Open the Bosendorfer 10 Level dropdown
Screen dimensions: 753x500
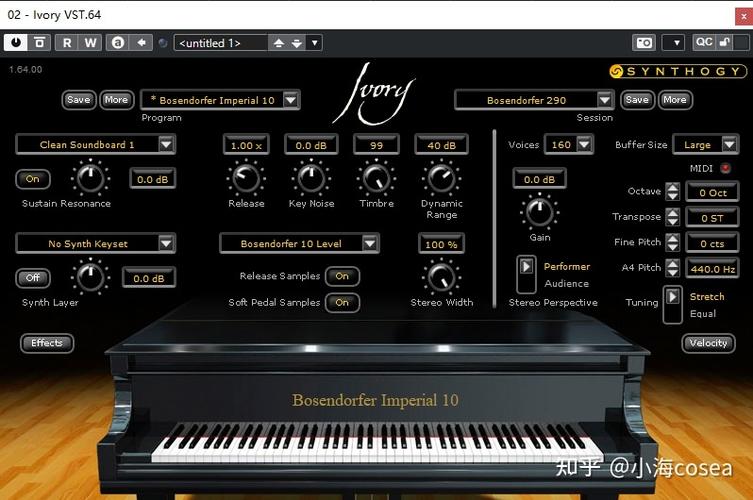click(369, 244)
